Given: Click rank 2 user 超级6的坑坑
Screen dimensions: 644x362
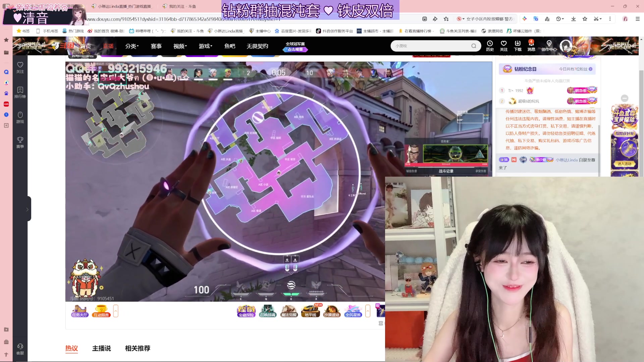Looking at the screenshot, I should point(528,101).
